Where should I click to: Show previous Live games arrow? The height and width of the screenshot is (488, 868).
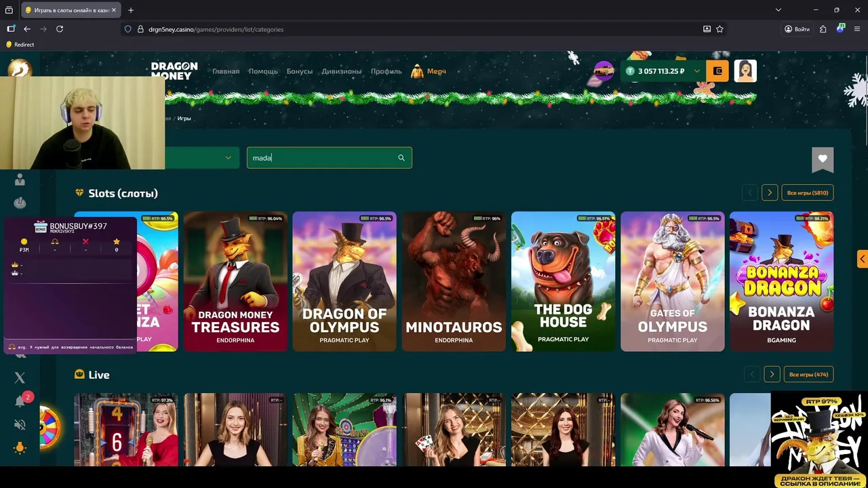coord(752,374)
